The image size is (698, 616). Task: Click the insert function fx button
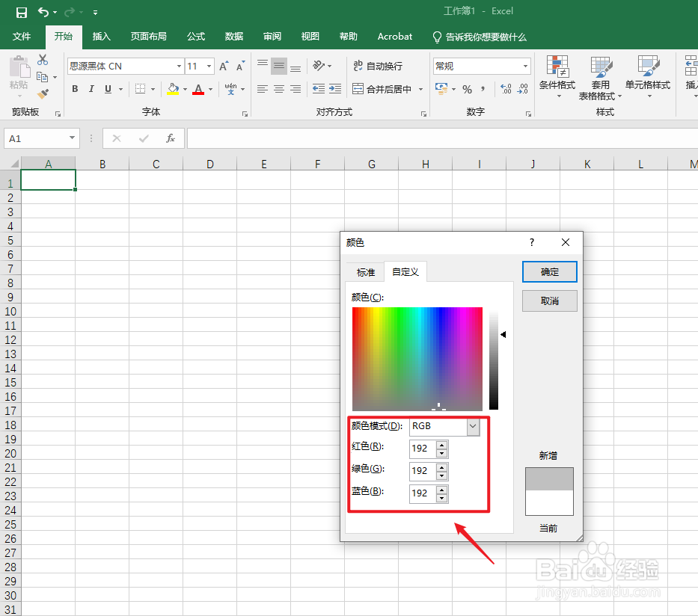[x=171, y=138]
